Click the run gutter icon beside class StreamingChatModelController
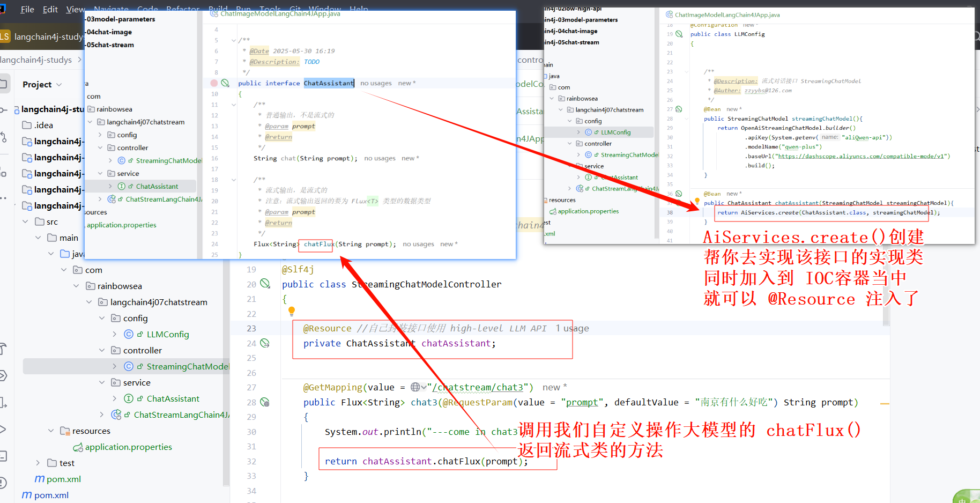 [265, 284]
